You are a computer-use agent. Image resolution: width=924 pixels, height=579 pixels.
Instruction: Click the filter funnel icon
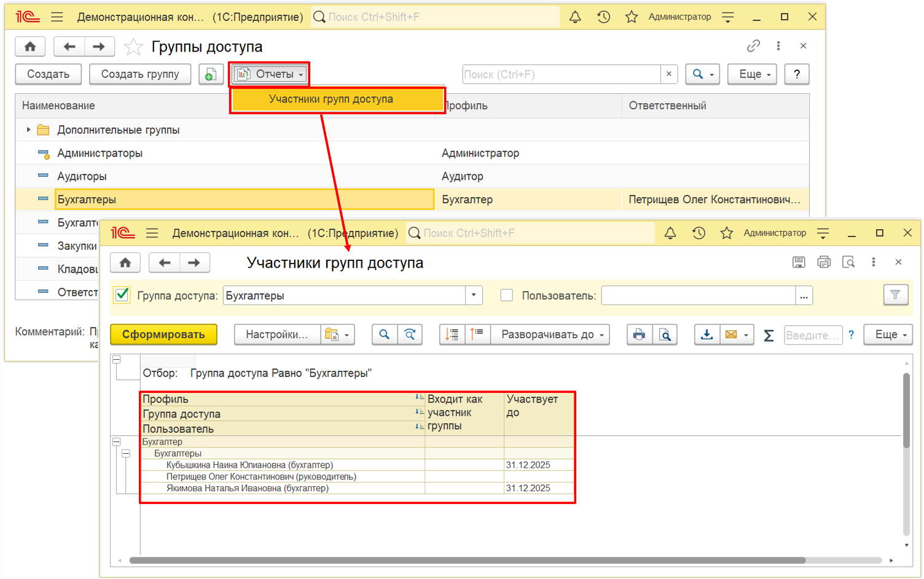tap(895, 295)
